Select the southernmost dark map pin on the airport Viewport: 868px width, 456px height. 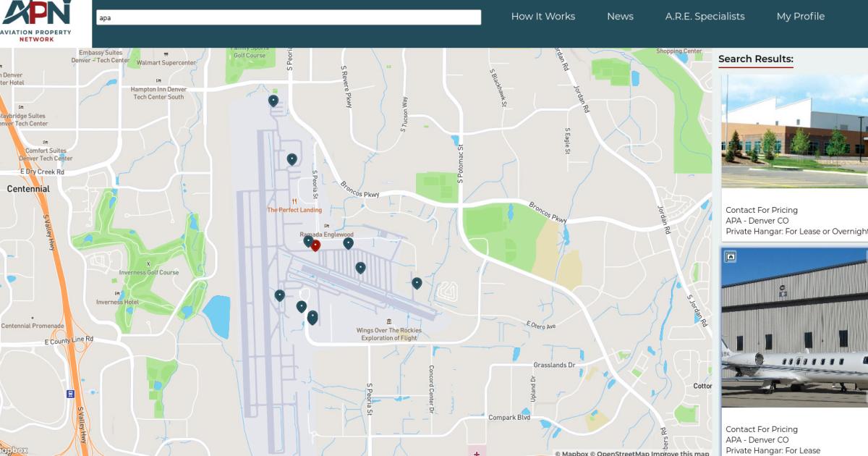pyautogui.click(x=312, y=317)
